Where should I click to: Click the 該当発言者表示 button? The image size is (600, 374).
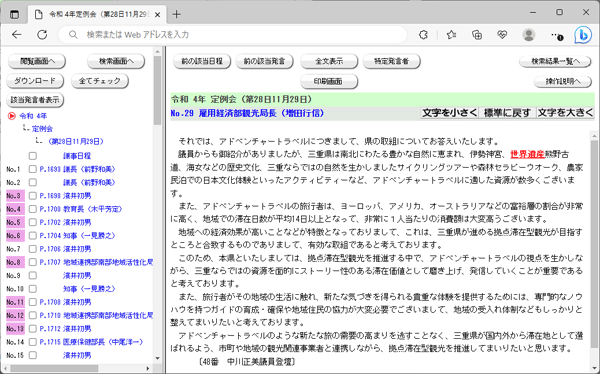coord(35,100)
